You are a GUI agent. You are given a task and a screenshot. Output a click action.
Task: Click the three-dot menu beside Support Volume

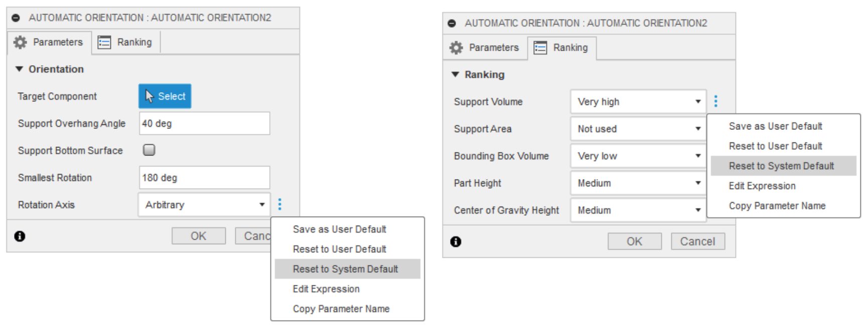click(x=716, y=101)
